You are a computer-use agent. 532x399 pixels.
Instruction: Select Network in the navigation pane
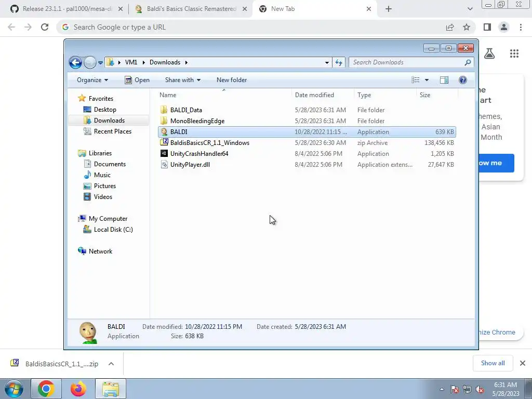[100, 251]
